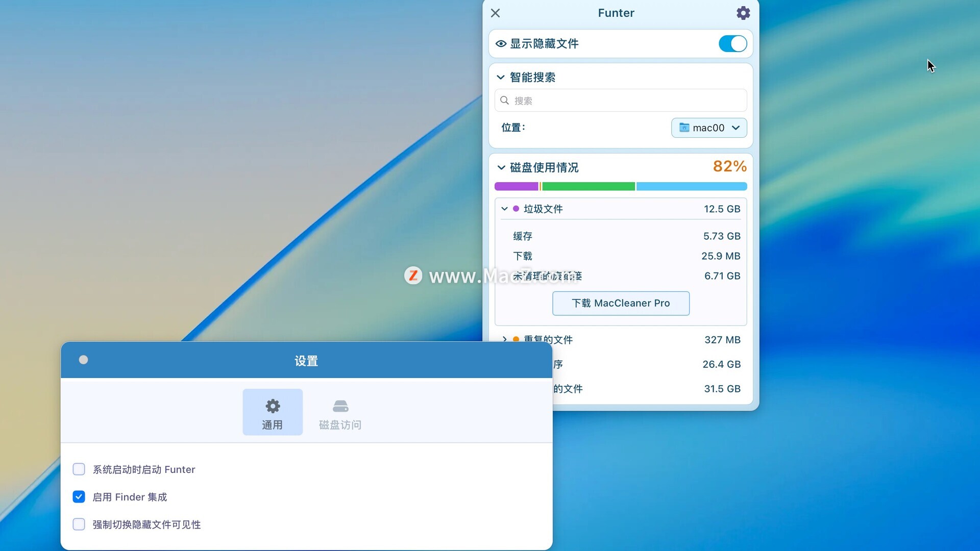This screenshot has width=980, height=551.
Task: Open Funter settings gear icon
Action: (743, 13)
